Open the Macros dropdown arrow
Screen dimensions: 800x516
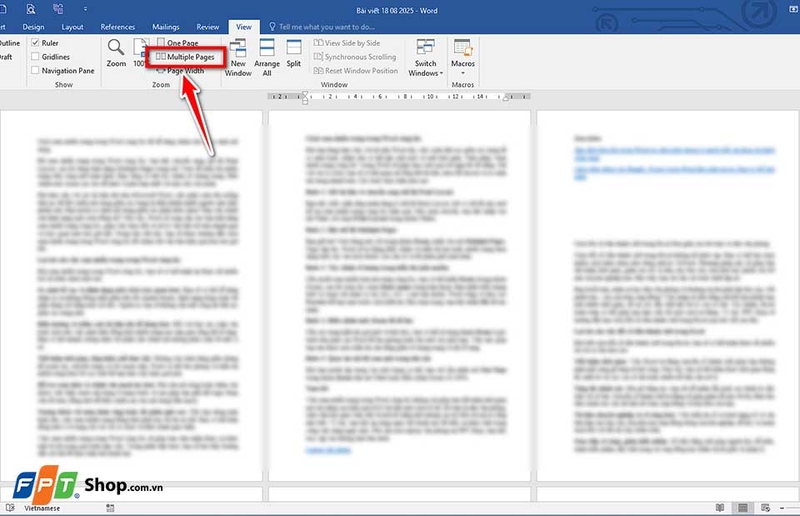pyautogui.click(x=463, y=73)
